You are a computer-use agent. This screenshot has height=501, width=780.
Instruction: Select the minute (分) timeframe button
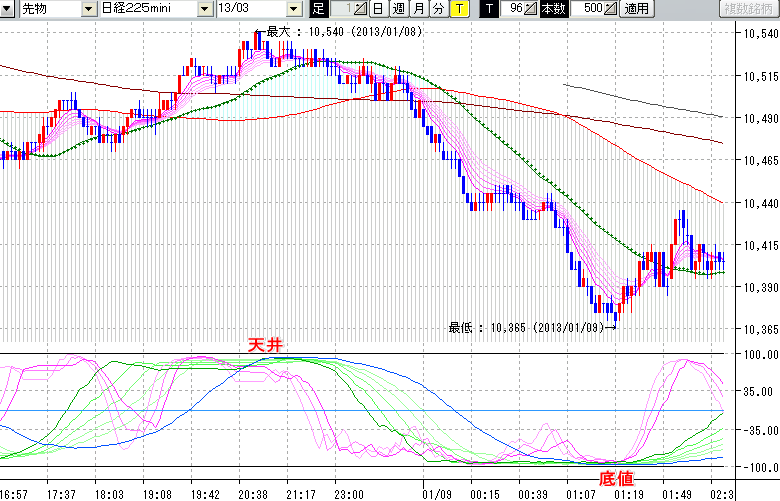[x=438, y=9]
